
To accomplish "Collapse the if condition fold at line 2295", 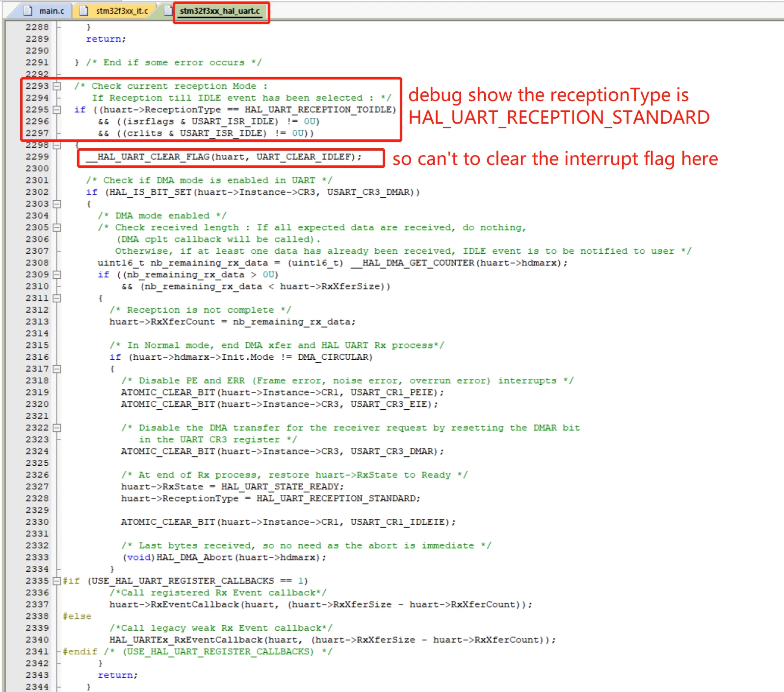I will click(57, 110).
